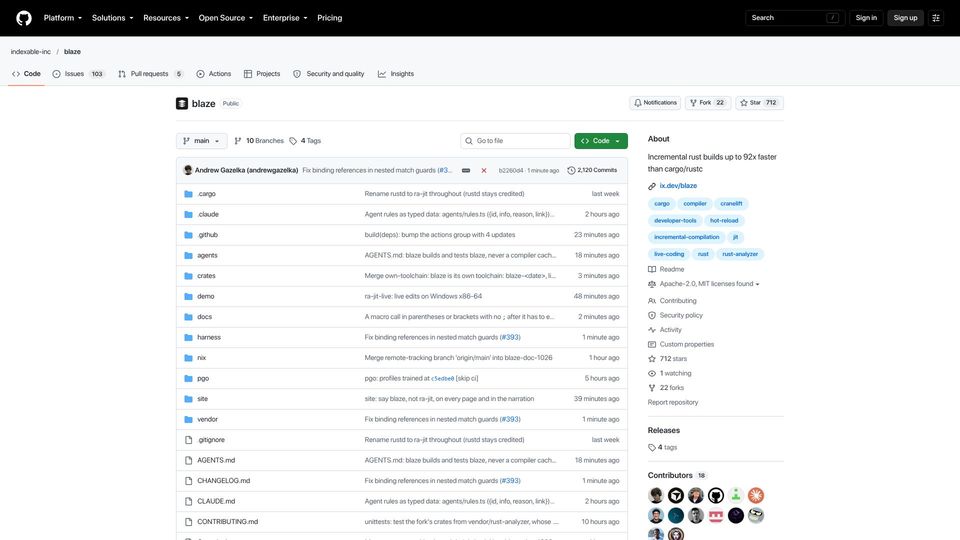The image size is (960, 540).
Task: Open pull request #393 link in harness row
Action: tap(510, 337)
